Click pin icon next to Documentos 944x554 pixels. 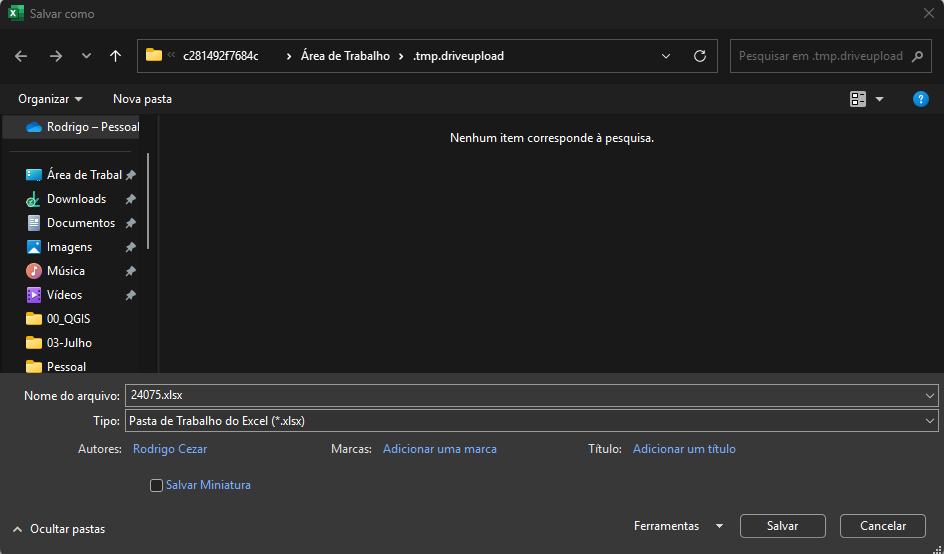click(130, 223)
